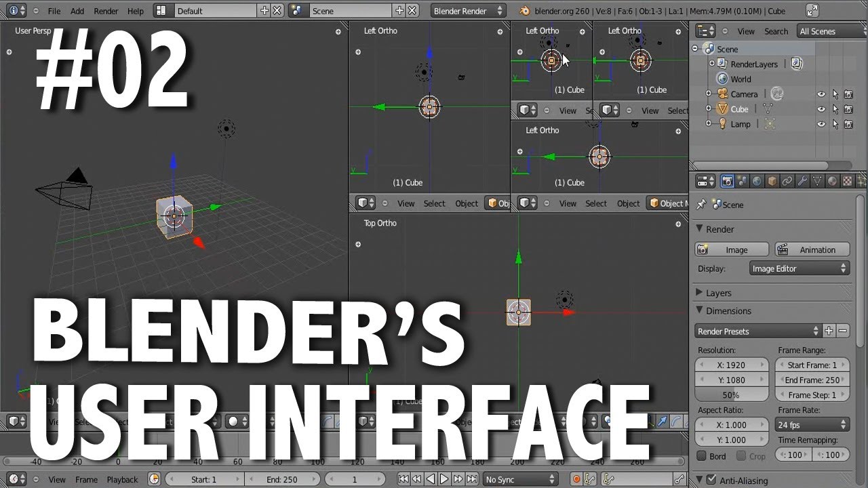This screenshot has height=488, width=868.
Task: Open the Object properties tab
Action: [x=772, y=181]
